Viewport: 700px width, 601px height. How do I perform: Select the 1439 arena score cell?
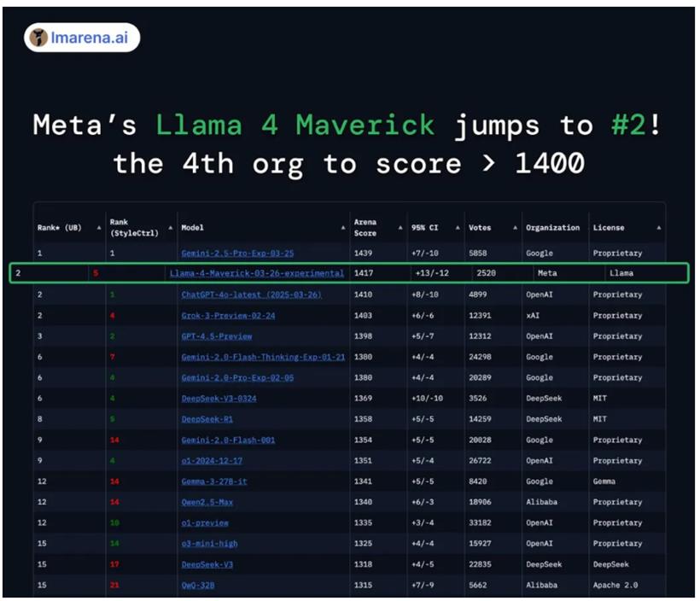tap(363, 254)
